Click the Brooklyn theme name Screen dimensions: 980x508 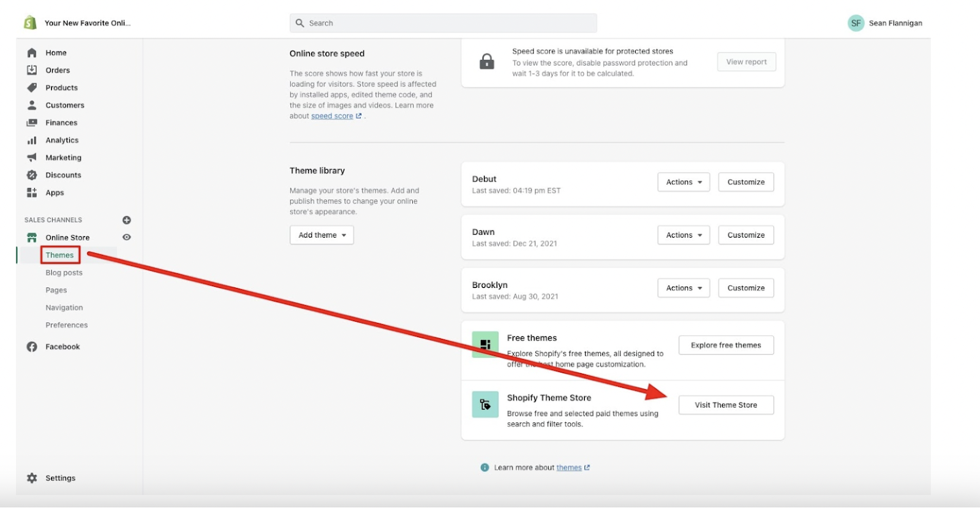[x=490, y=285]
